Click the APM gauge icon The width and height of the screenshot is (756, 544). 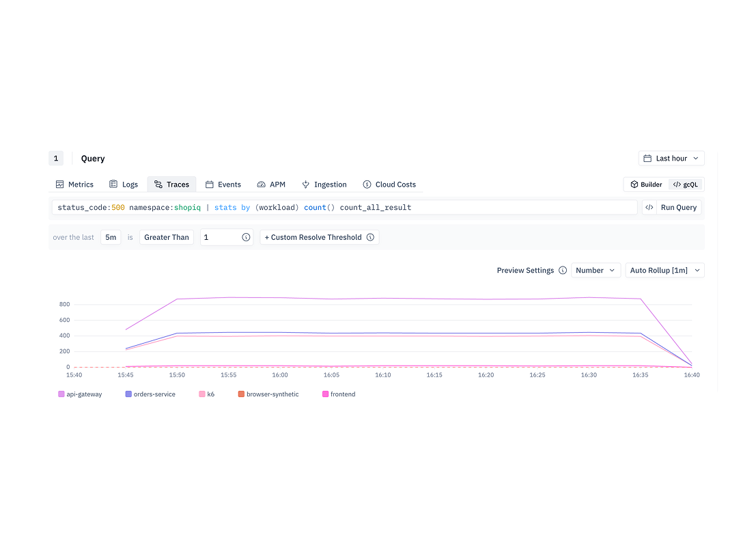(x=262, y=185)
